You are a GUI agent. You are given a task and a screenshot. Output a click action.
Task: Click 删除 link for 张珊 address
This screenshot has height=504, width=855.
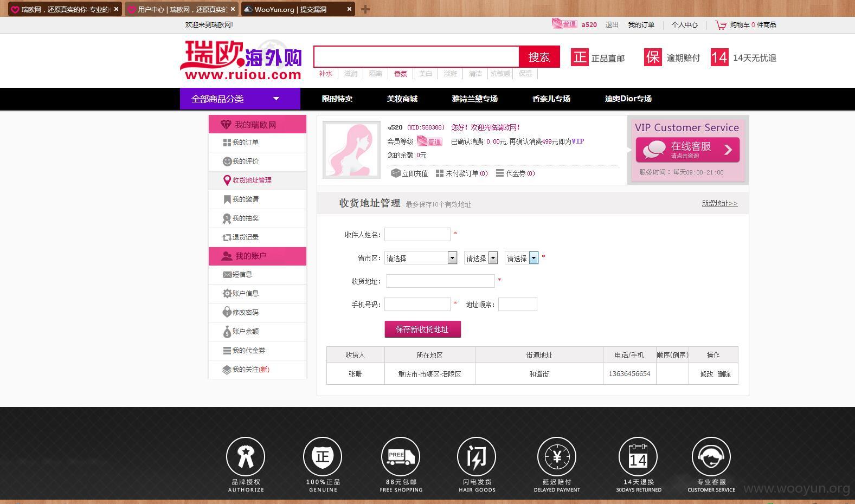724,374
